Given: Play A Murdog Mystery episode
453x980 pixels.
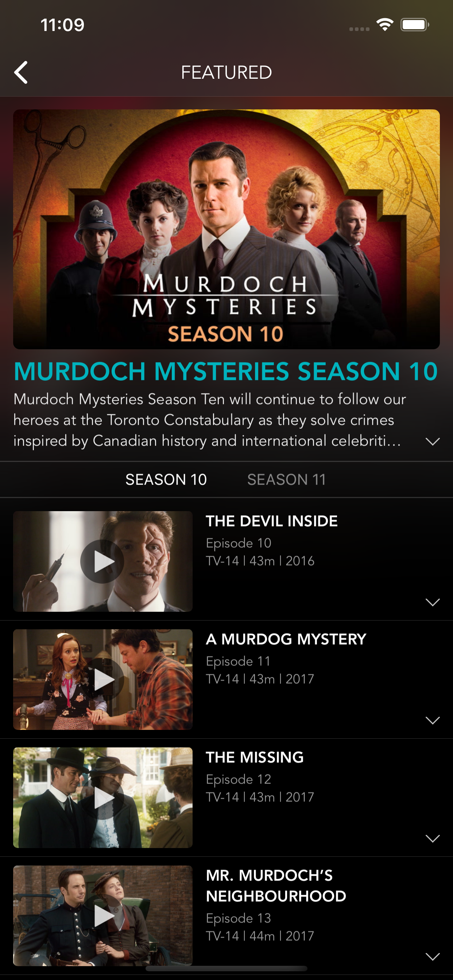Looking at the screenshot, I should pyautogui.click(x=102, y=679).
